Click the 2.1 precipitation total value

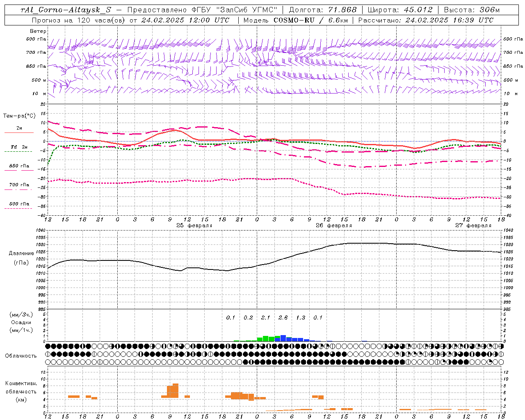click(265, 317)
